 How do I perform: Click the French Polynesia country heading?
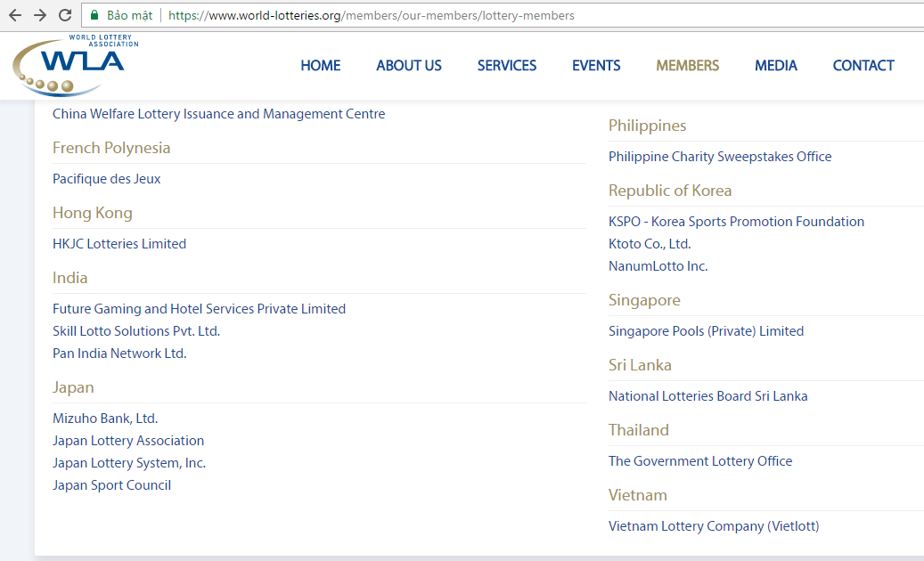(x=111, y=148)
